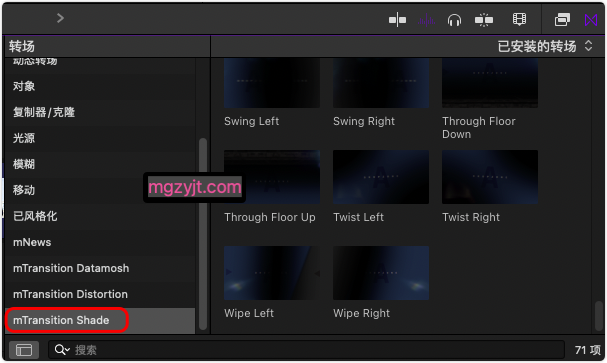The image size is (607, 363).
Task: Open clip appearance filmstrip icon
Action: pos(519,19)
